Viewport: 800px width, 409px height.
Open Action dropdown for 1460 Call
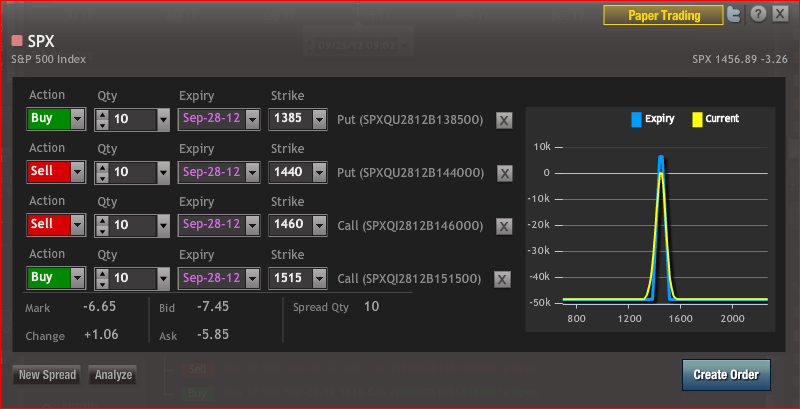tap(77, 225)
